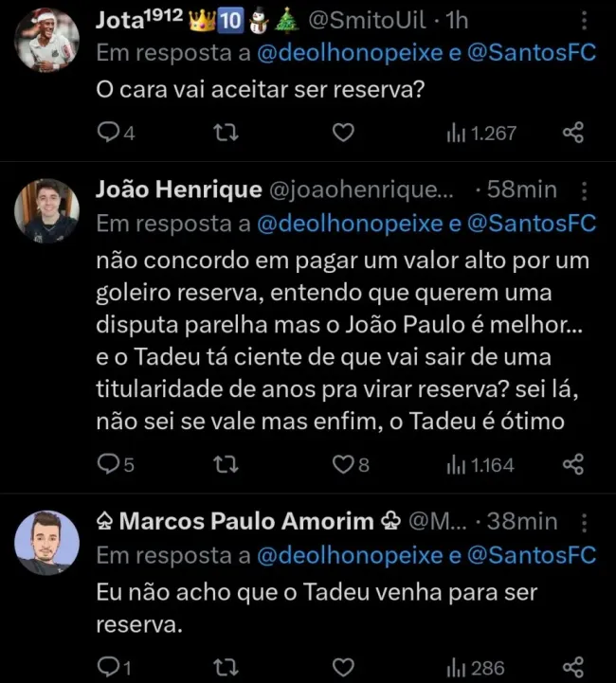Reply to Jota's tweet
Screen dimensions: 616x683
coord(110,133)
